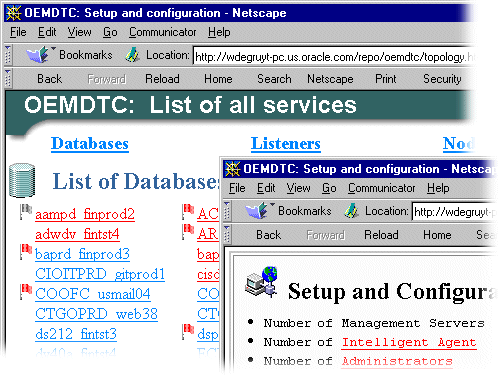Open ds212_fintst3 database link
The image size is (498, 375).
click(x=76, y=334)
